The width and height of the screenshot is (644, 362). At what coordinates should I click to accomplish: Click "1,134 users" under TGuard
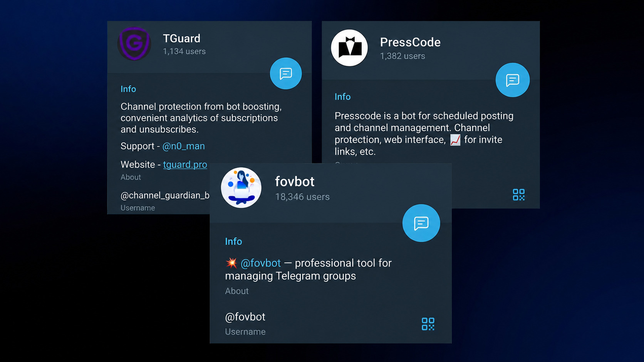click(x=184, y=52)
